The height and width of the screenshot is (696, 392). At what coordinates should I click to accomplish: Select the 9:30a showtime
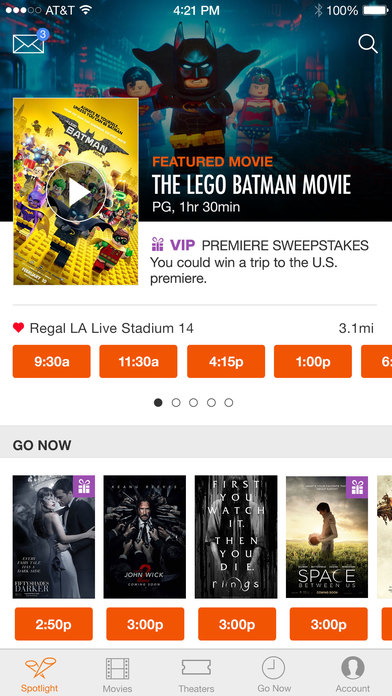[x=51, y=361]
